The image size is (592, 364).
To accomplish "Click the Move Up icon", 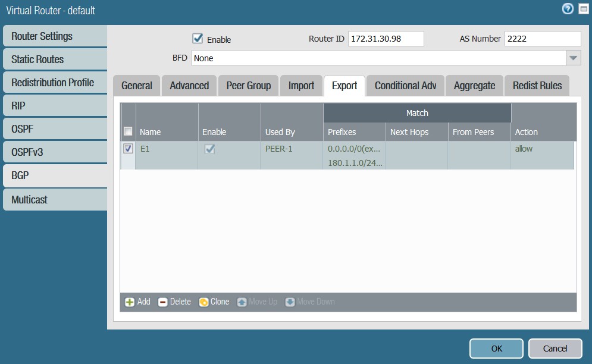I will 242,302.
